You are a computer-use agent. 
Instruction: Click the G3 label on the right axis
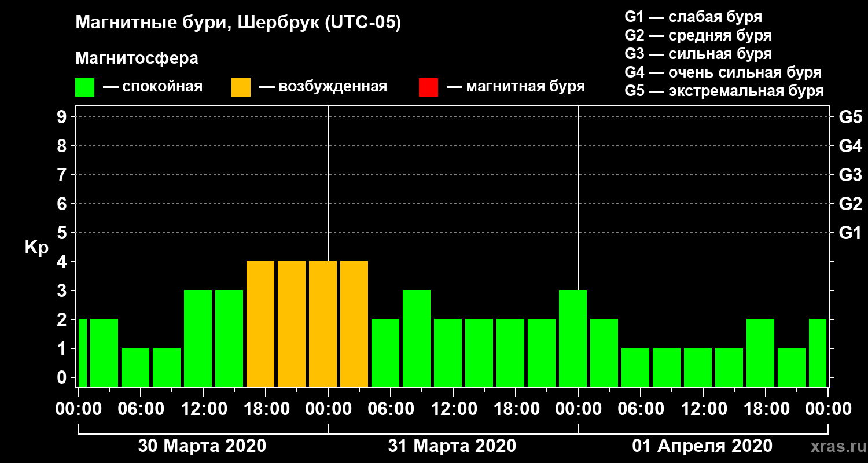pyautogui.click(x=851, y=175)
